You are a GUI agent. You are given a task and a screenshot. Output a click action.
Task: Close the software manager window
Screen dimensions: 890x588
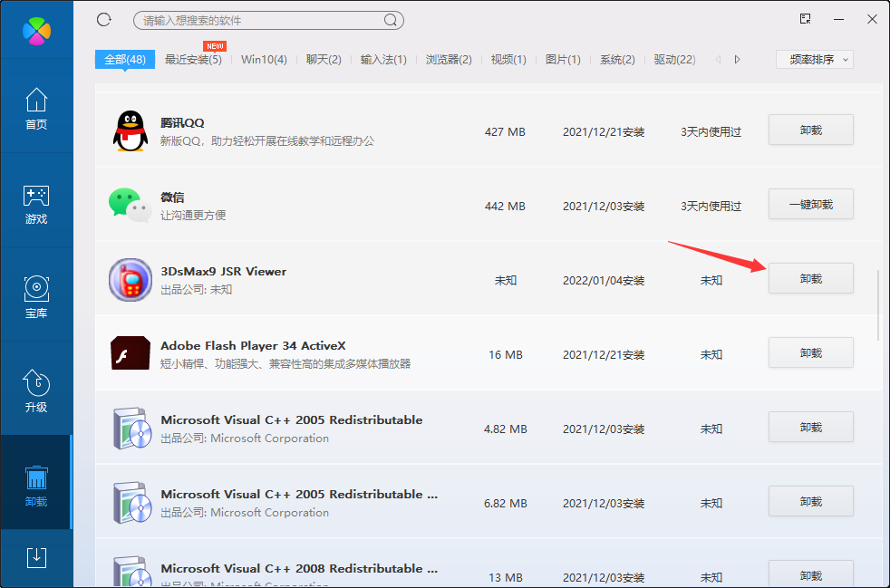pos(873,19)
